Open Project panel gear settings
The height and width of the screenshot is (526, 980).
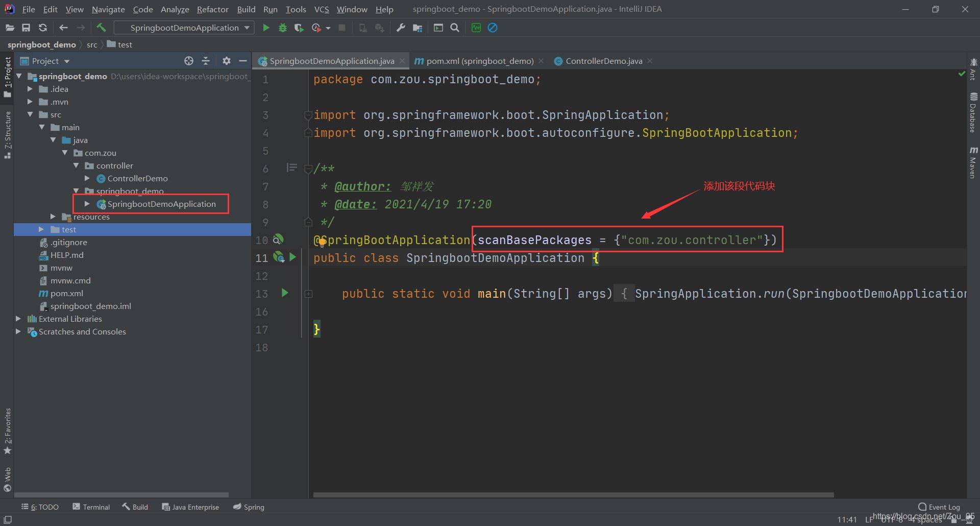[227, 61]
